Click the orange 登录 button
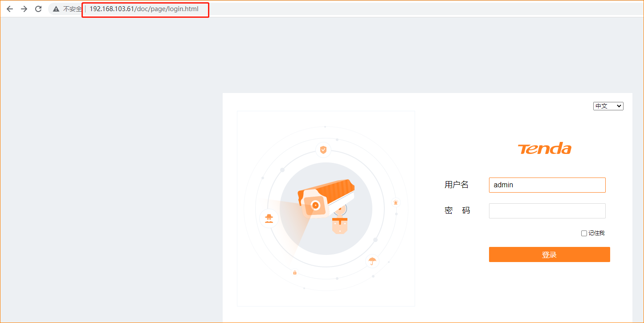644x323 pixels. click(x=549, y=254)
